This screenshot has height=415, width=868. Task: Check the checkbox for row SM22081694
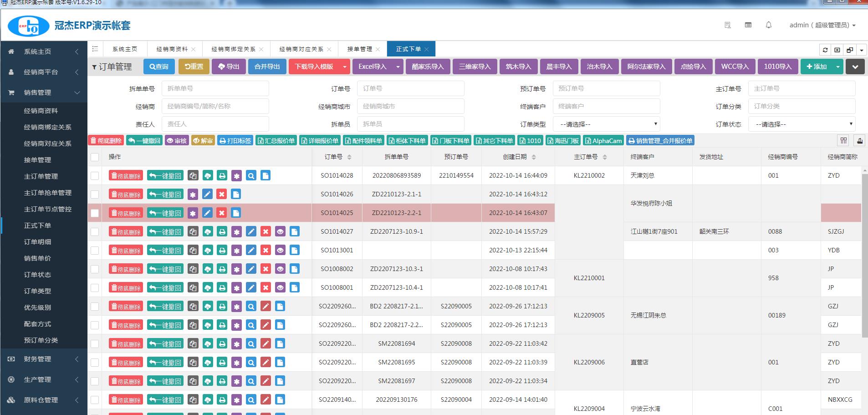(x=95, y=343)
